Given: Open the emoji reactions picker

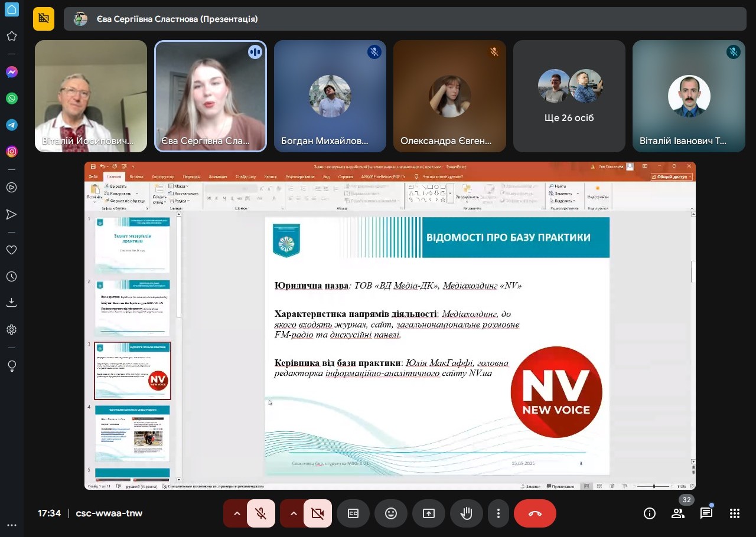Looking at the screenshot, I should (391, 513).
